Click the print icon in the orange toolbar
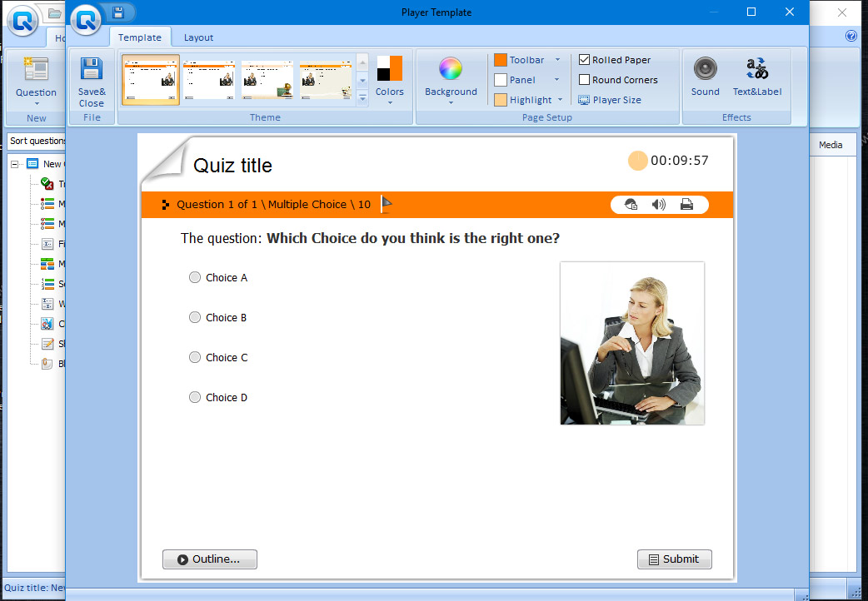Viewport: 868px width, 601px height. click(x=686, y=205)
